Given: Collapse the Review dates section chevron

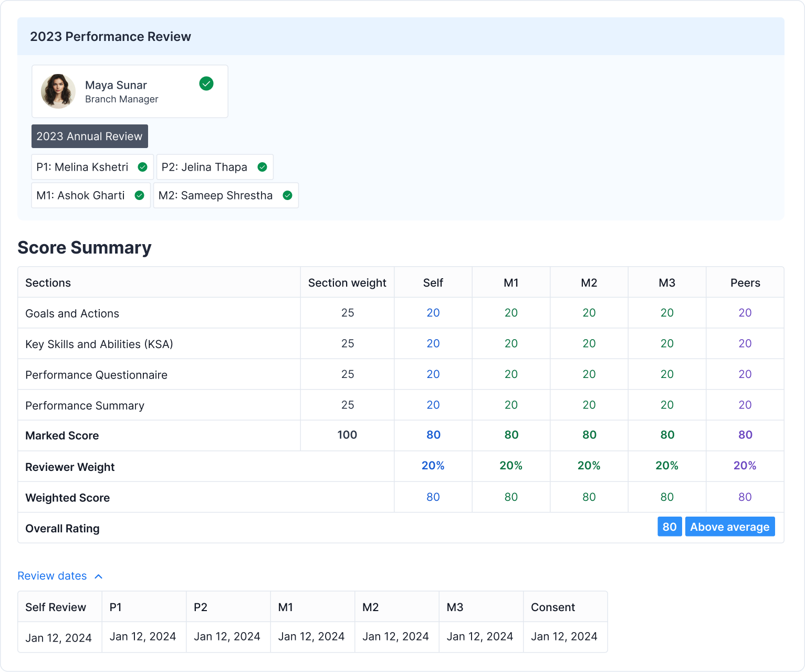Looking at the screenshot, I should pos(99,576).
